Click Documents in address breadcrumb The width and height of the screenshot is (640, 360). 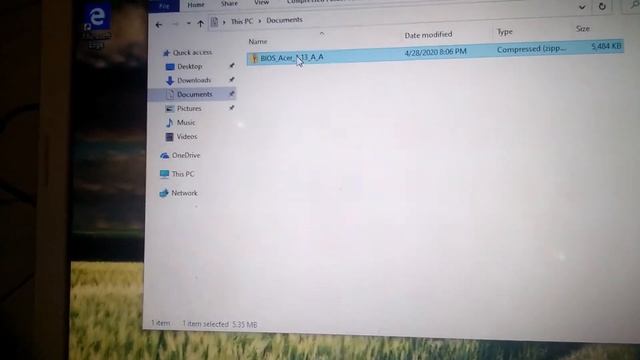pos(284,20)
